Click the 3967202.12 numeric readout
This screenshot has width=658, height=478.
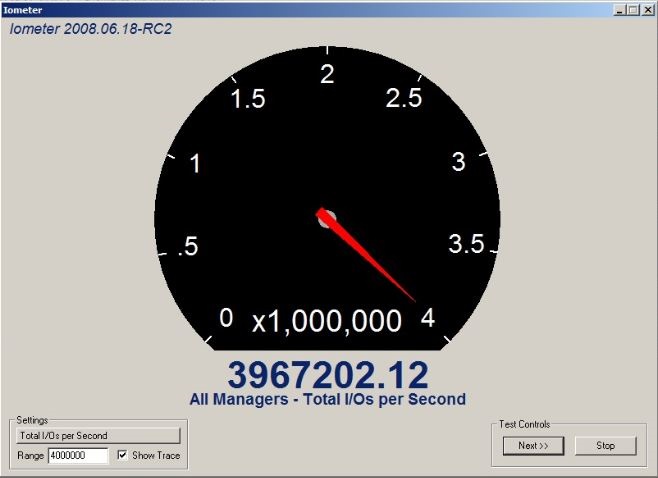328,374
